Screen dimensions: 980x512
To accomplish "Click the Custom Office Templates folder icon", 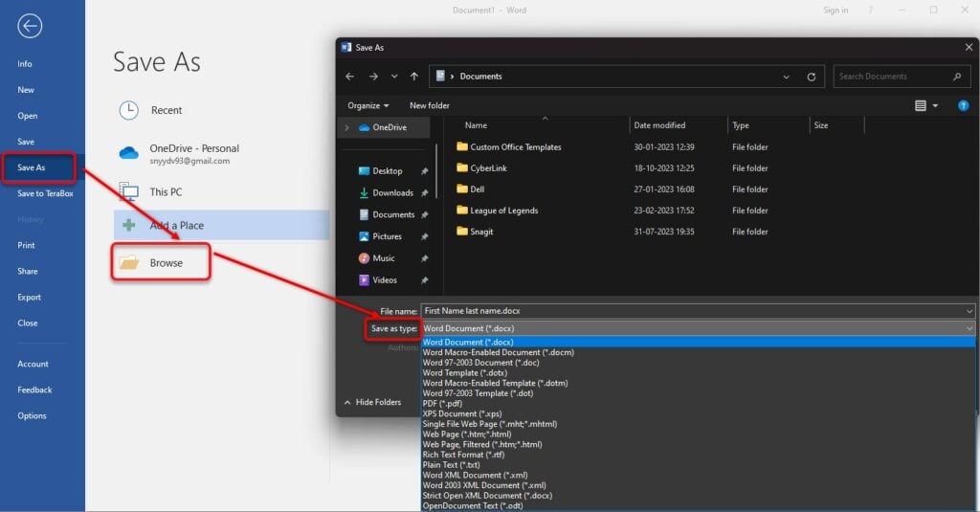I will tap(462, 147).
